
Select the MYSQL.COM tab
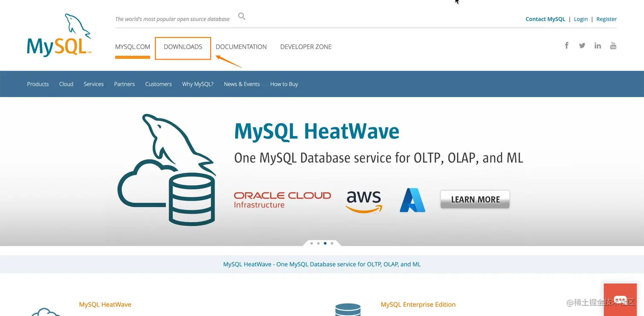tap(132, 47)
